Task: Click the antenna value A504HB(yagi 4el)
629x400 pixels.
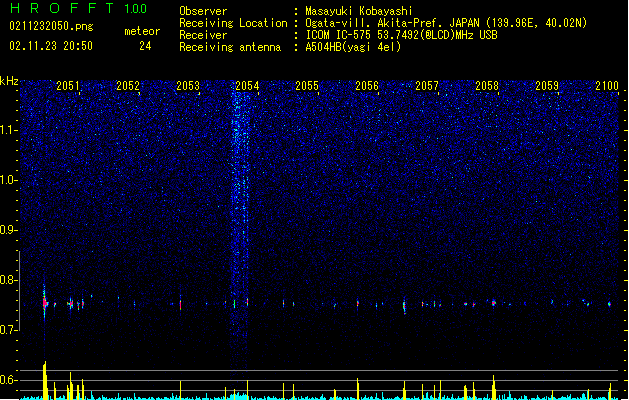Action: [x=353, y=47]
